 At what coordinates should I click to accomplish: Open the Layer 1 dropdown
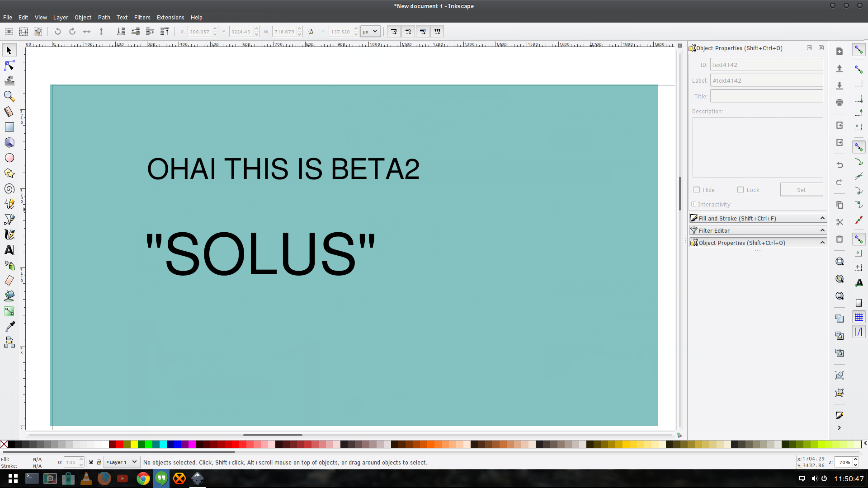click(122, 462)
